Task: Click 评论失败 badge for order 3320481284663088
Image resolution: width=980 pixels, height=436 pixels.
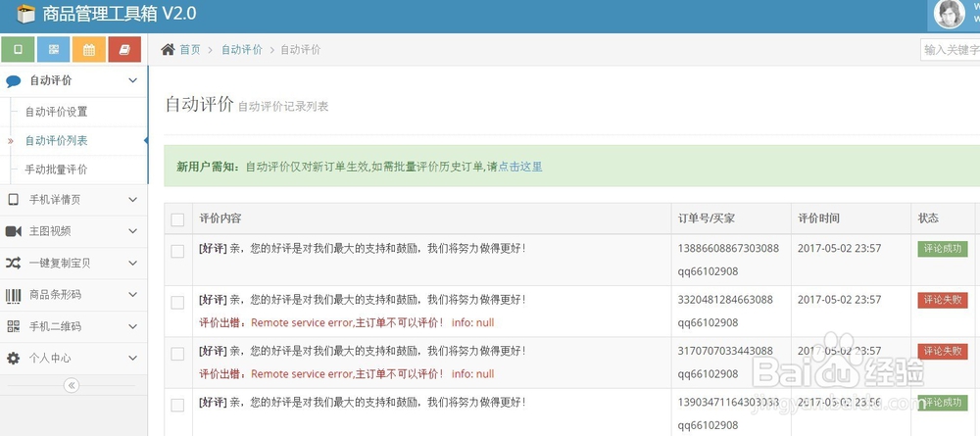Action: pos(943,300)
